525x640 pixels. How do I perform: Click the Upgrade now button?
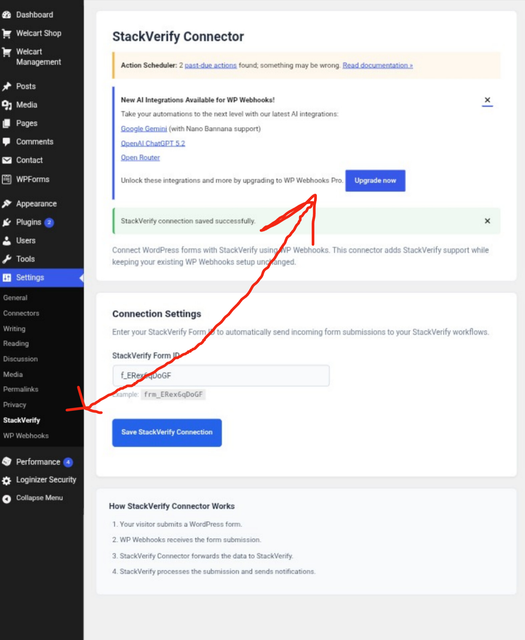375,180
